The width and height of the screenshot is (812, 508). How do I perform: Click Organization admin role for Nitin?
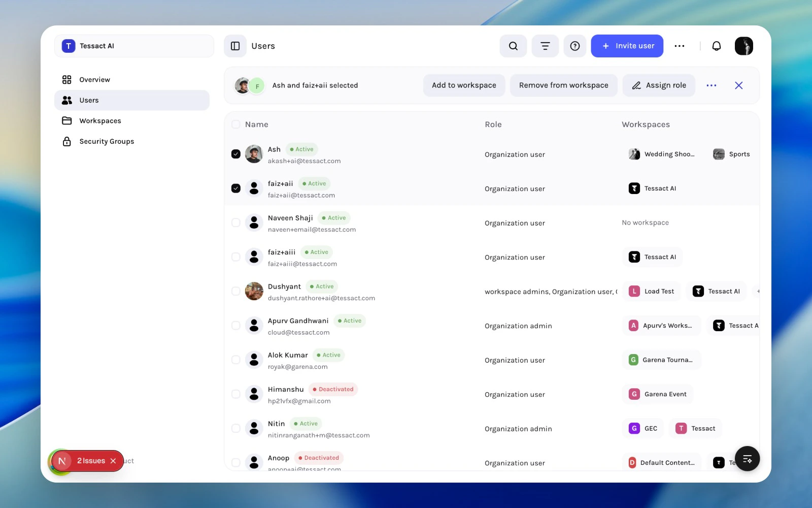tap(518, 429)
